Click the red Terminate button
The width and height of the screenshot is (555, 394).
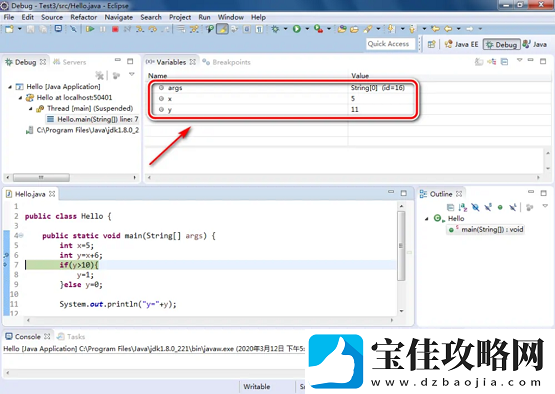(x=115, y=29)
